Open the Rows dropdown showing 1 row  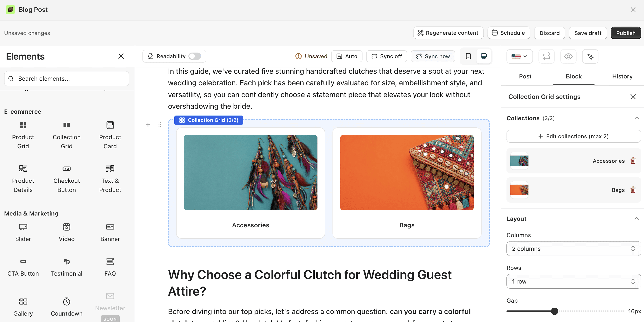tap(574, 281)
